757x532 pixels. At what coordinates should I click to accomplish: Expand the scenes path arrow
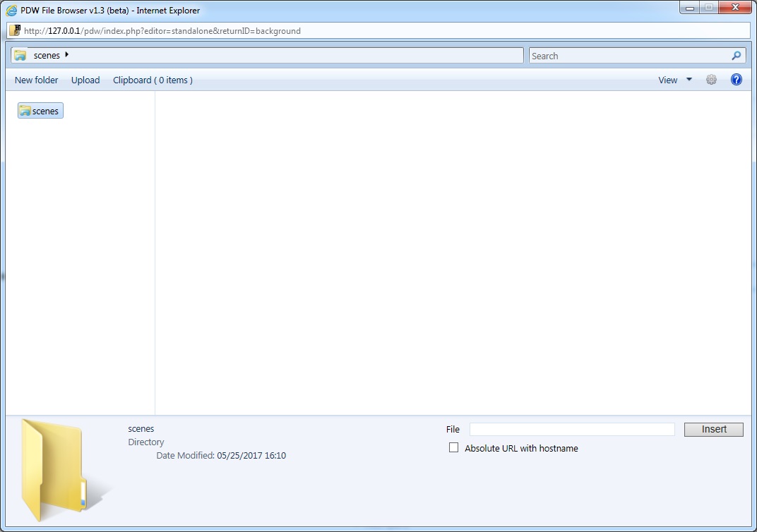point(66,54)
